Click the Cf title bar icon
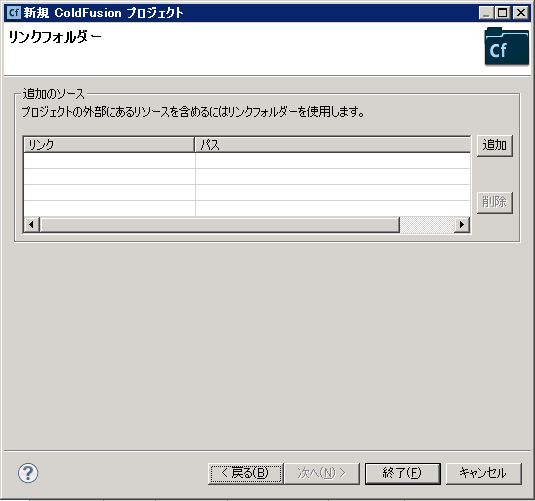This screenshot has height=501, width=535. pyautogui.click(x=14, y=13)
